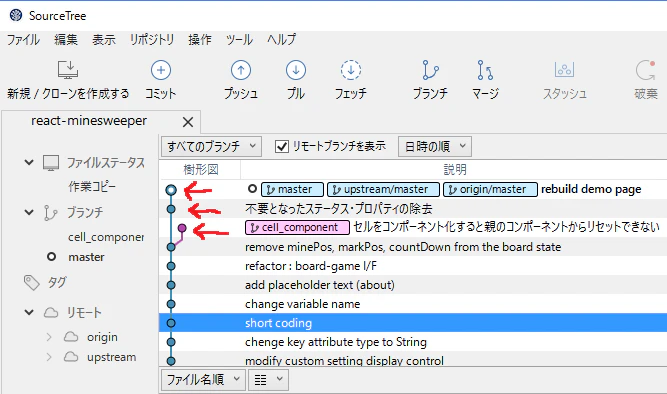
Task: Open the すべてのブランチ dropdown
Action: 211,147
